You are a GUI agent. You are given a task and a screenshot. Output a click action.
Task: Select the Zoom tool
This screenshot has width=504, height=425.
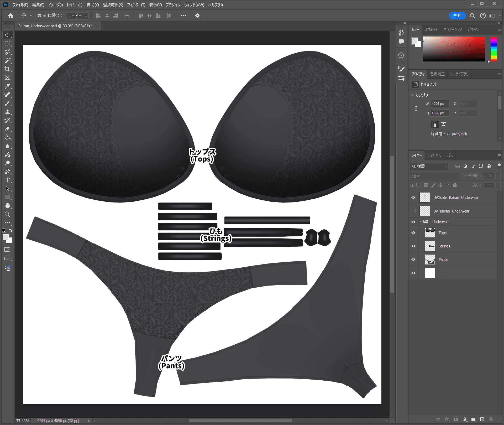click(x=7, y=214)
